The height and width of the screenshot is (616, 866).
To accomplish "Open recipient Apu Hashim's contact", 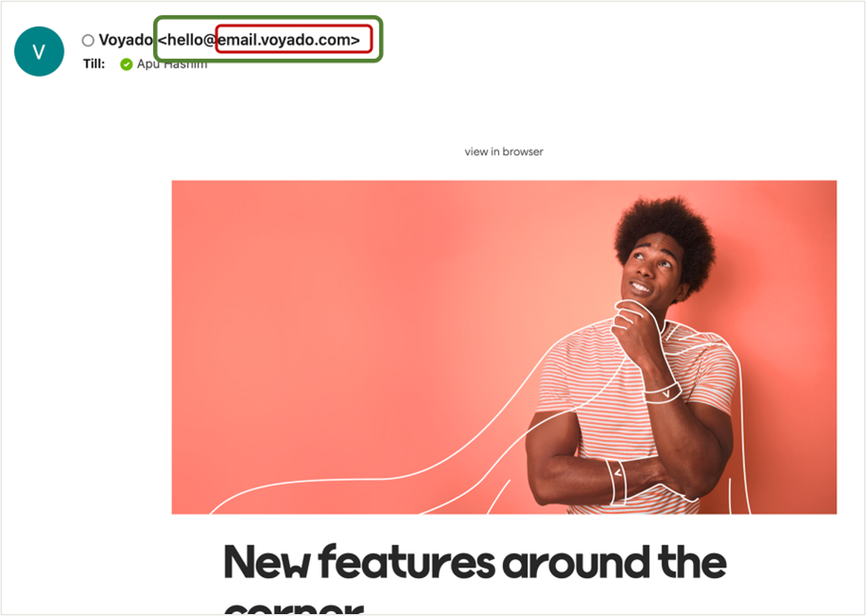I will [172, 64].
